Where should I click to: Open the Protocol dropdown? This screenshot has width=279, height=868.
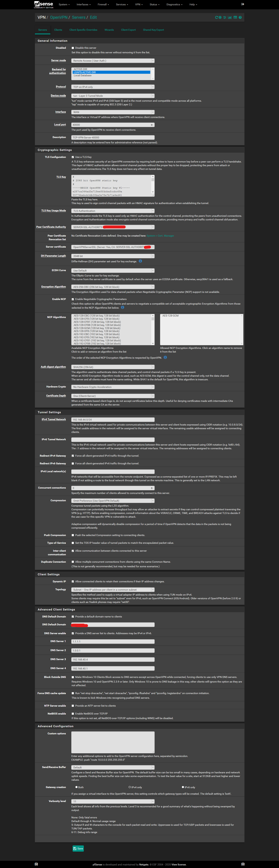(x=113, y=87)
